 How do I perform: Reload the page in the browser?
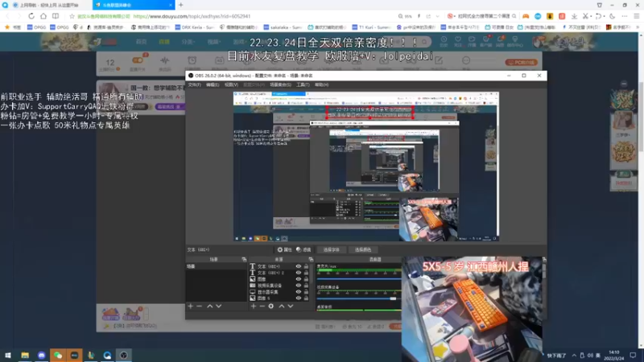31,16
